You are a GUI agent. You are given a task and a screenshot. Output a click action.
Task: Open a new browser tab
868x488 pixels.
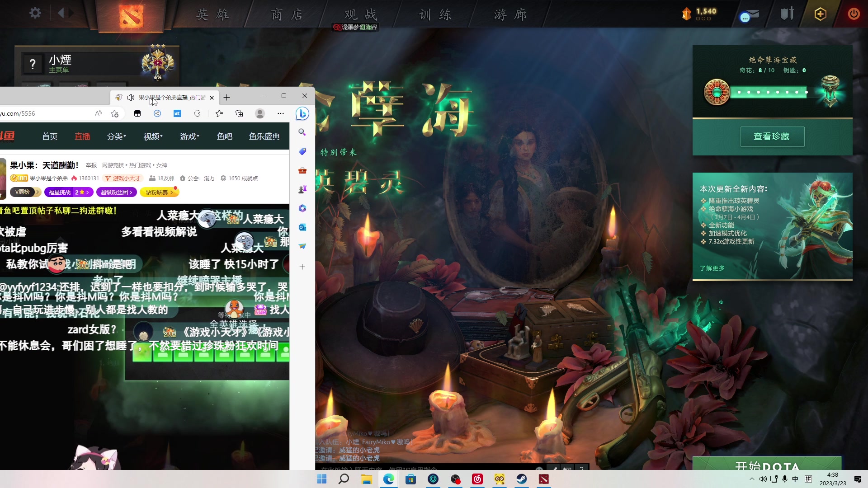coord(226,97)
